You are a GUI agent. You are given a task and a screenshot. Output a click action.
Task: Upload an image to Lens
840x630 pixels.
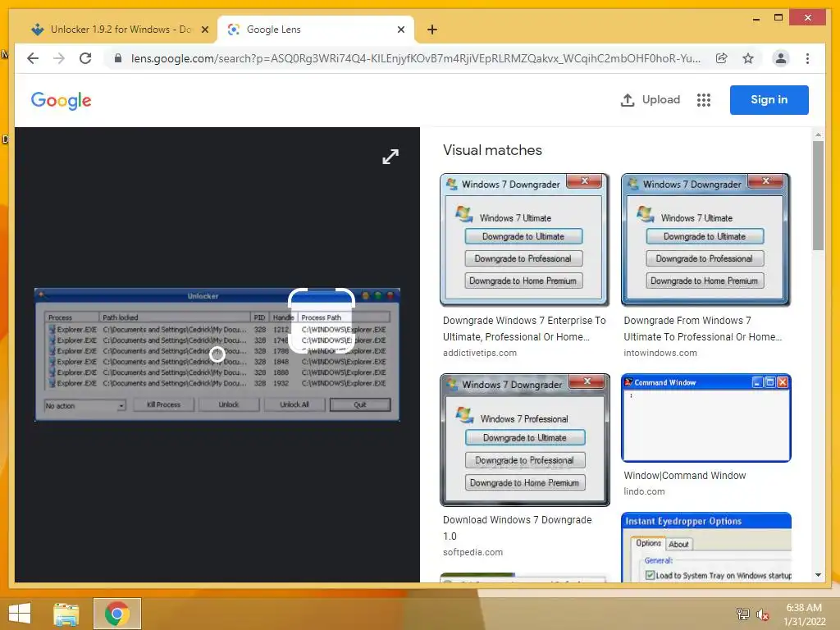[650, 99]
